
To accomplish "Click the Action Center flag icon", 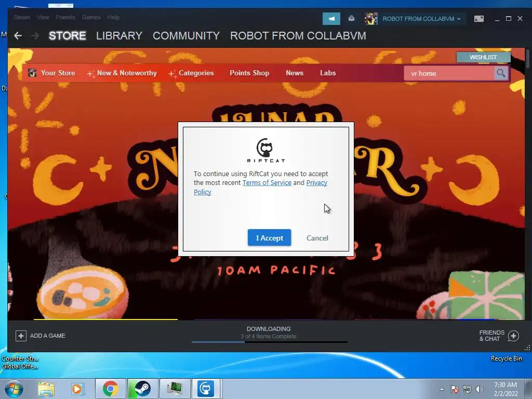I will pyautogui.click(x=455, y=389).
